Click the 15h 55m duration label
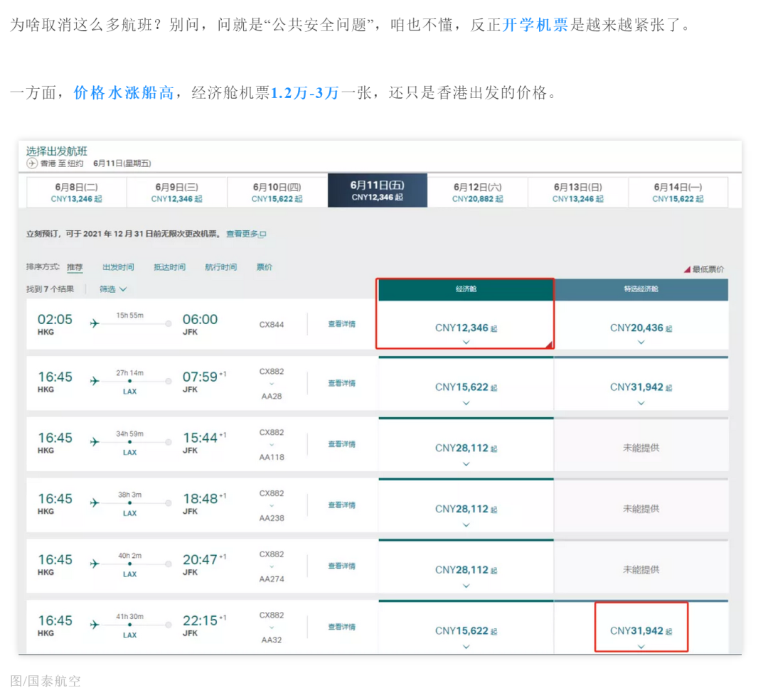The width and height of the screenshot is (768, 700). point(130,316)
